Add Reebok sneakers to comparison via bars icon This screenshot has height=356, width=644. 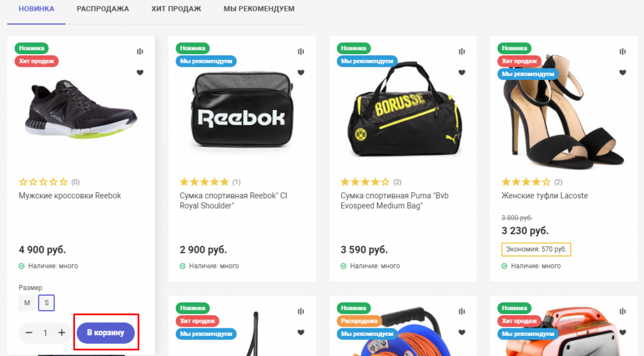pyautogui.click(x=140, y=52)
